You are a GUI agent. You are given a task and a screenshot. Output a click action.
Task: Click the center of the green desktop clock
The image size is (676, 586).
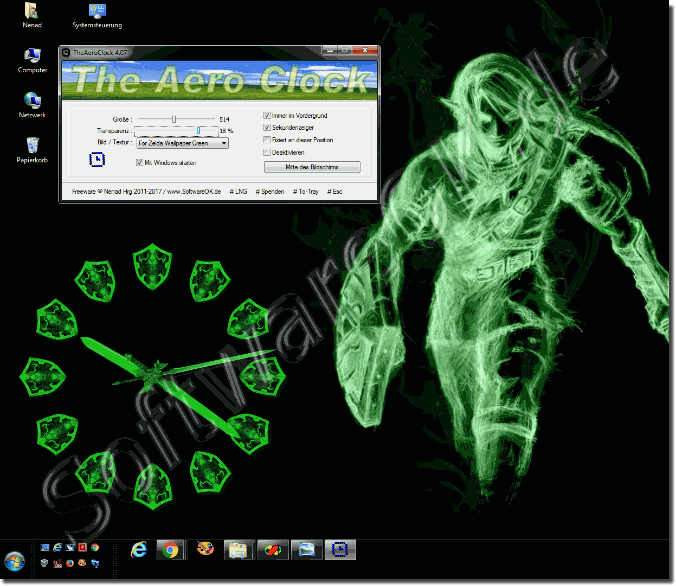point(155,374)
